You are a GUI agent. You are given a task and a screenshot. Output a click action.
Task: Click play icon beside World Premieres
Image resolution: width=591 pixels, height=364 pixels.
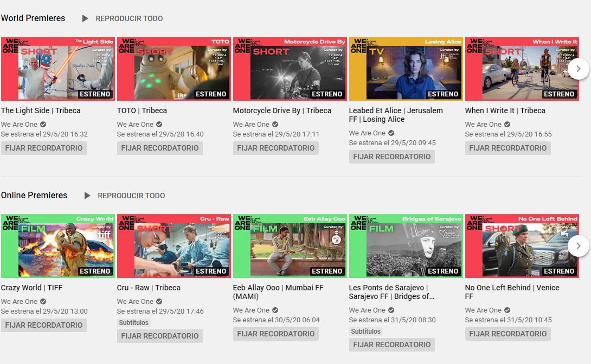click(85, 18)
